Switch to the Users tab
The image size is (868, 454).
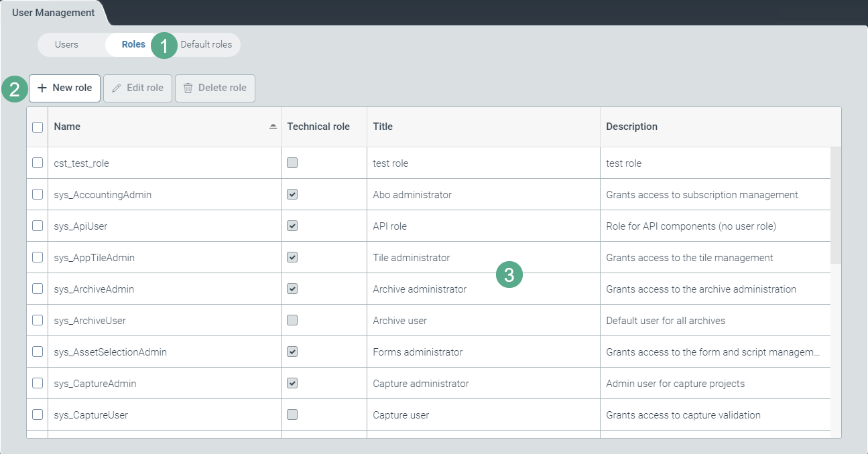pyautogui.click(x=66, y=45)
